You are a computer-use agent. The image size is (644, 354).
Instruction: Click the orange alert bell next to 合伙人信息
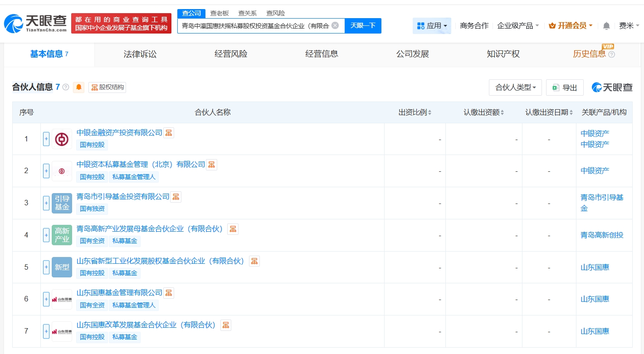point(79,87)
